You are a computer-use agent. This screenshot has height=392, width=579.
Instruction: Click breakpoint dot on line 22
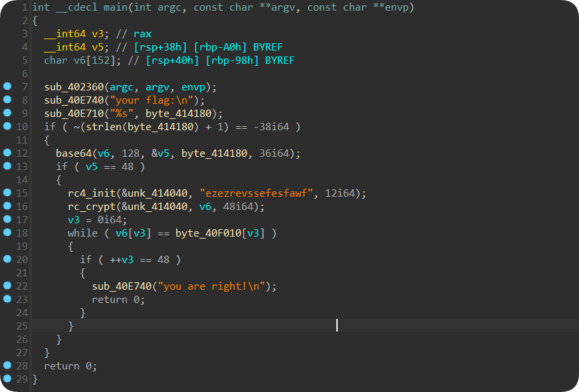tap(7, 286)
